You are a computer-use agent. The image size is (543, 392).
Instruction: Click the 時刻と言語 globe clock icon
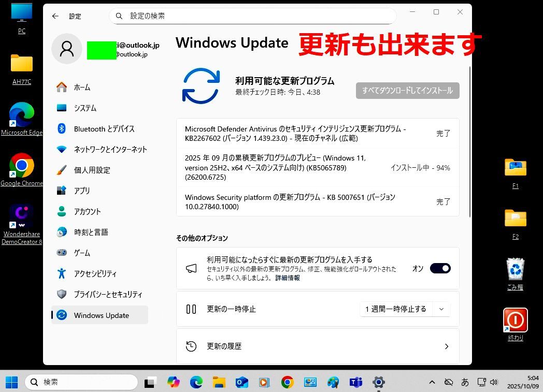pos(62,232)
